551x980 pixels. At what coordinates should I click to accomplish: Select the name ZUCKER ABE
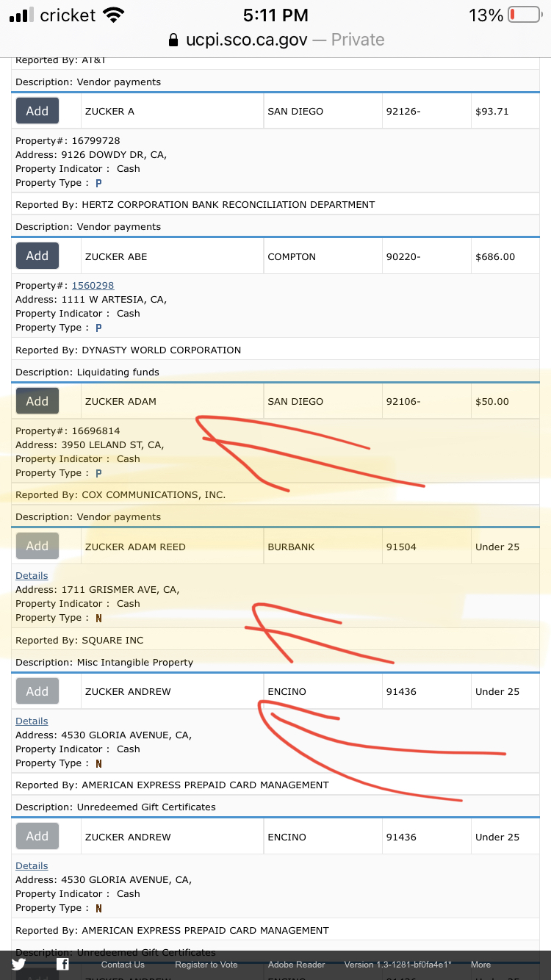(116, 256)
